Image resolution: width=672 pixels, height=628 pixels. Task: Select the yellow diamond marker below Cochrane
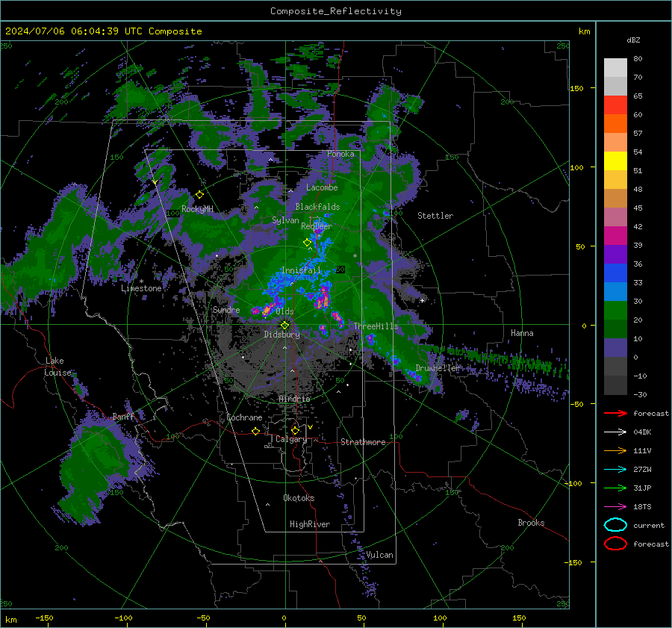(x=256, y=431)
